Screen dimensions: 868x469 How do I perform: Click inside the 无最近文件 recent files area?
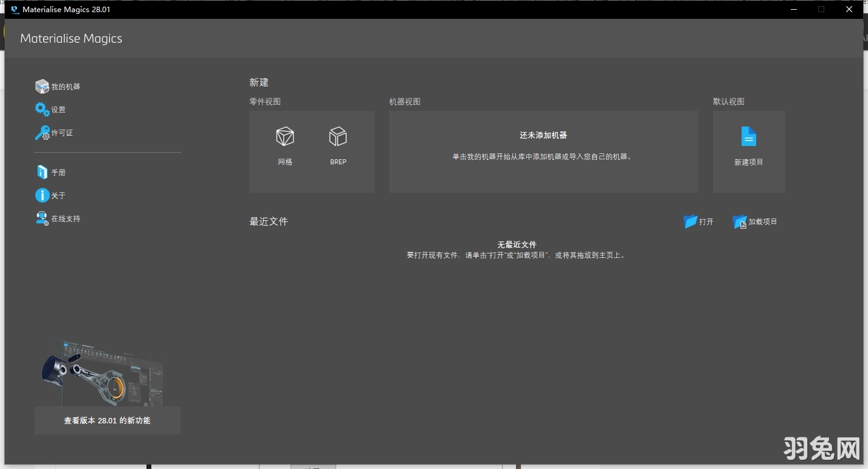pyautogui.click(x=517, y=249)
